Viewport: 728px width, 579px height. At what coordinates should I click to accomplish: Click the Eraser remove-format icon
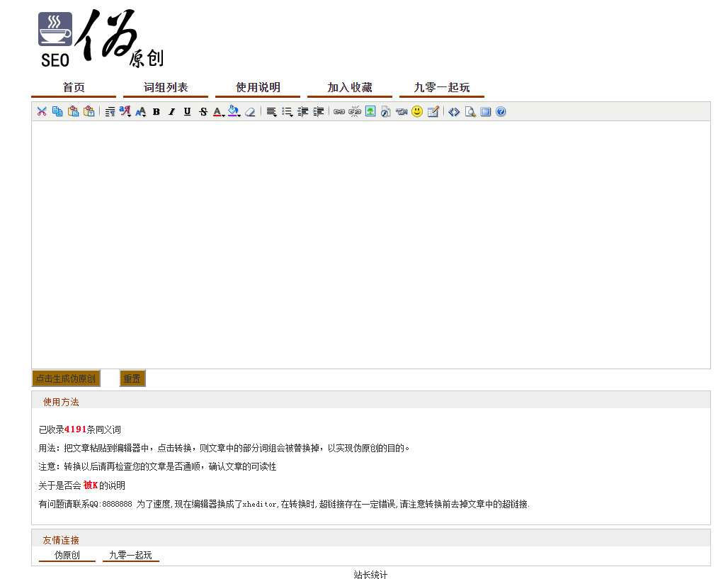coord(249,111)
